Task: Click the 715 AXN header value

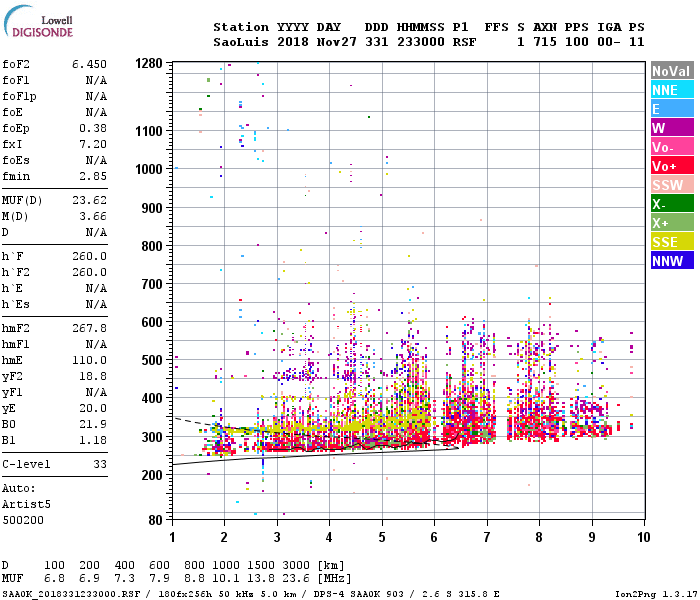Action: pos(545,42)
